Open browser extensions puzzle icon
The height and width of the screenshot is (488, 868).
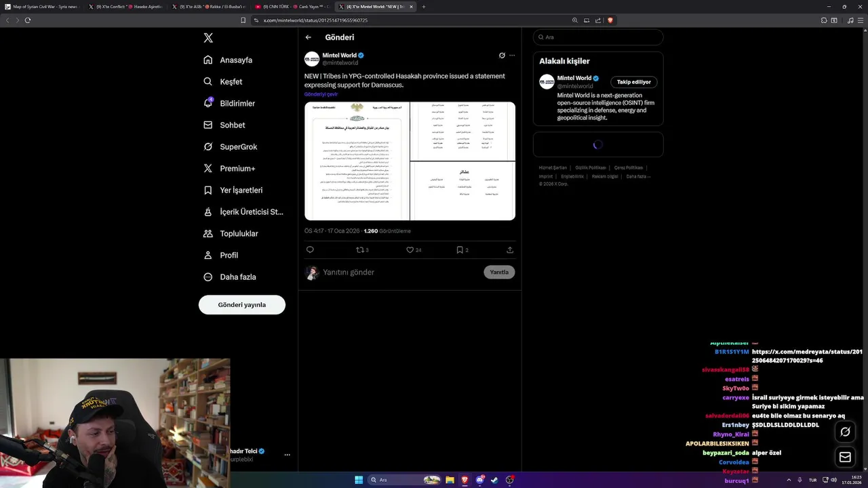tap(824, 20)
